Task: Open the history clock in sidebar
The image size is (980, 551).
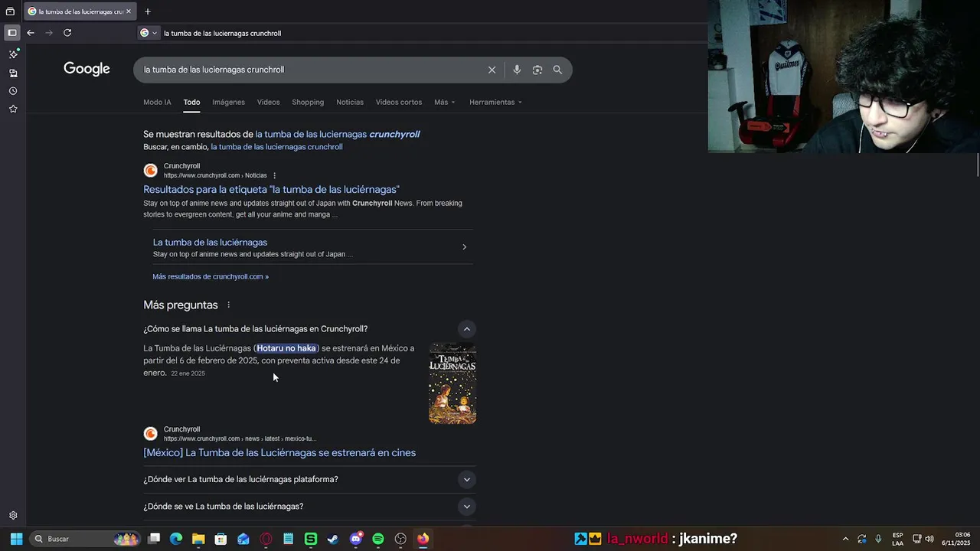Action: [13, 91]
